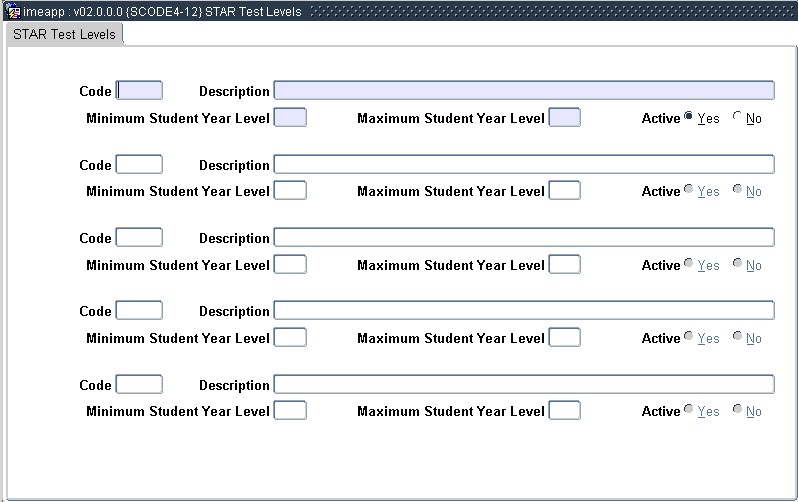Choose No radio button in second row

738,190
